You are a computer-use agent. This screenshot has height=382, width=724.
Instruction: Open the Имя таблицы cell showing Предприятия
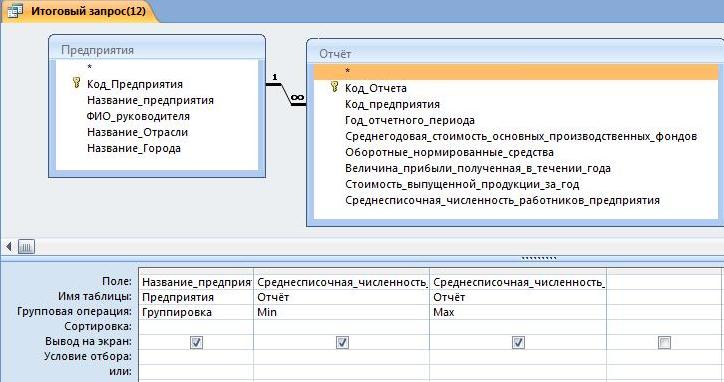point(196,297)
